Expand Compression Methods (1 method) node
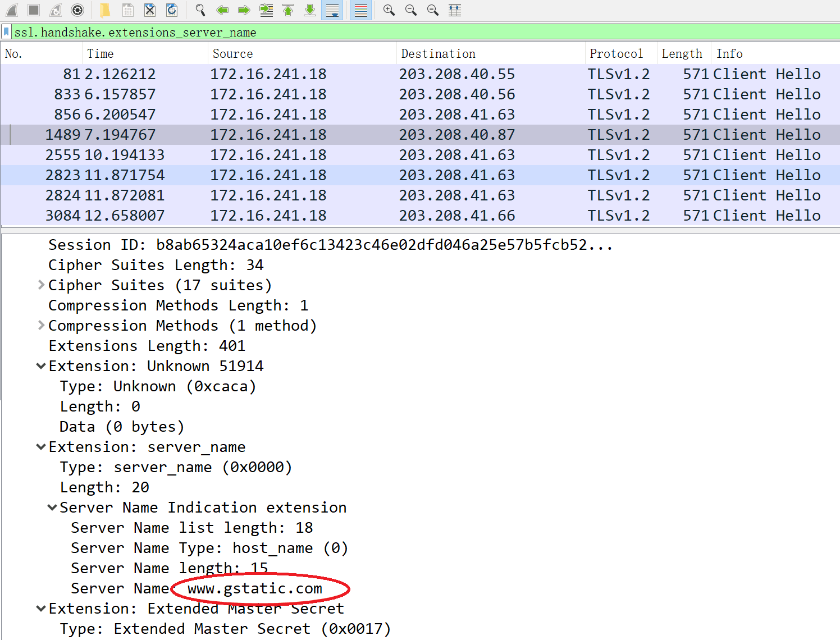 [41, 326]
